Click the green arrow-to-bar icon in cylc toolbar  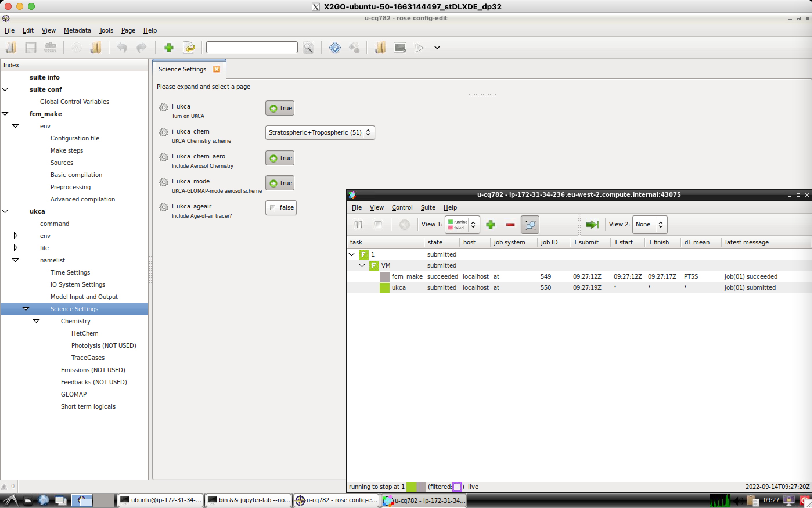pyautogui.click(x=592, y=224)
